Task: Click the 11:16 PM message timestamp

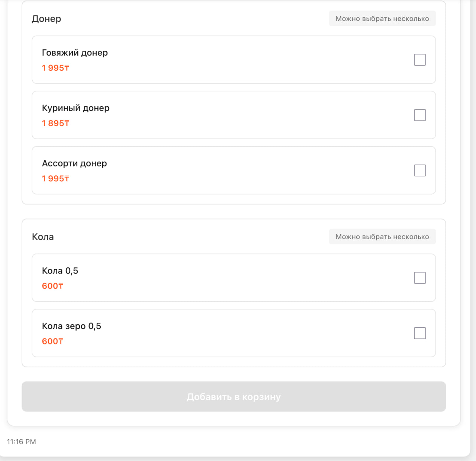Action: pyautogui.click(x=22, y=442)
